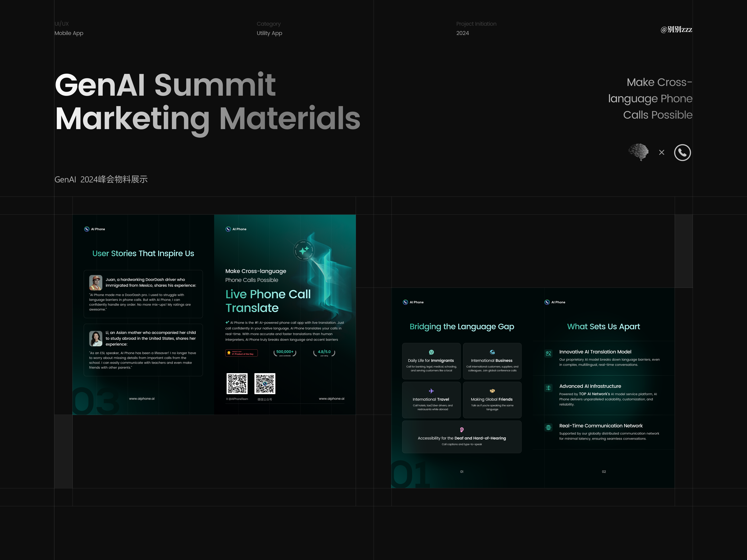This screenshot has height=560, width=747.
Task: Click the "Real-Time Communication Network" heading
Action: pyautogui.click(x=601, y=426)
